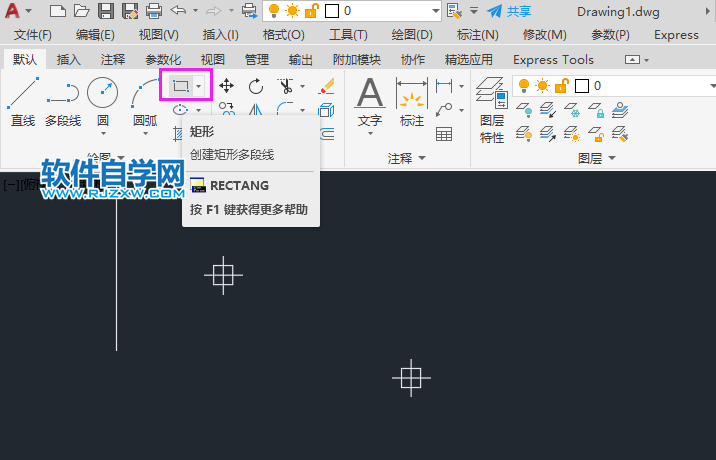This screenshot has height=460, width=716.
Task: Expand the linear dimension dropdown arrow
Action: [x=461, y=86]
